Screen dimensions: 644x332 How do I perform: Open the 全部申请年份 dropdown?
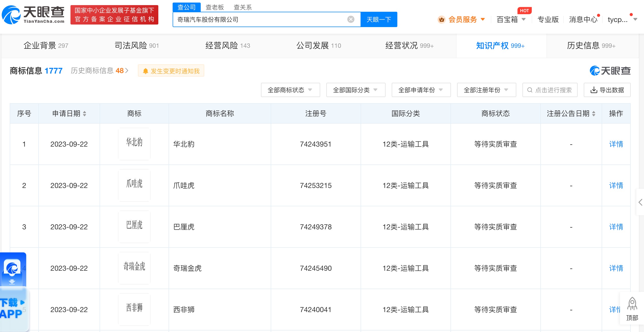pyautogui.click(x=421, y=90)
